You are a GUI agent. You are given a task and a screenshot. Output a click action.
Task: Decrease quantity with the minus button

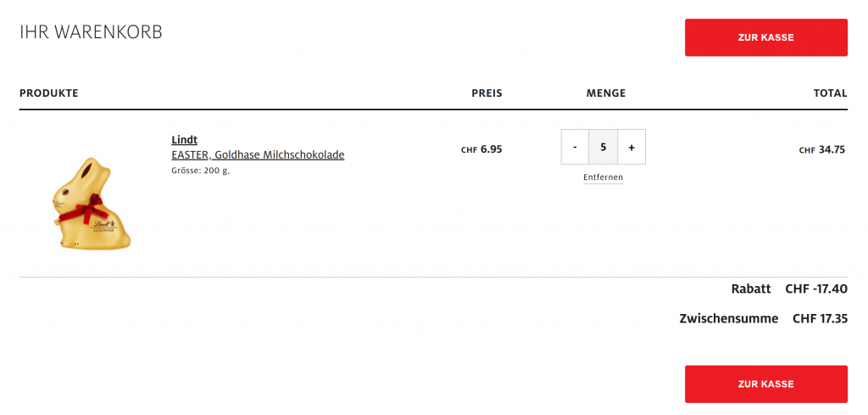(x=575, y=147)
